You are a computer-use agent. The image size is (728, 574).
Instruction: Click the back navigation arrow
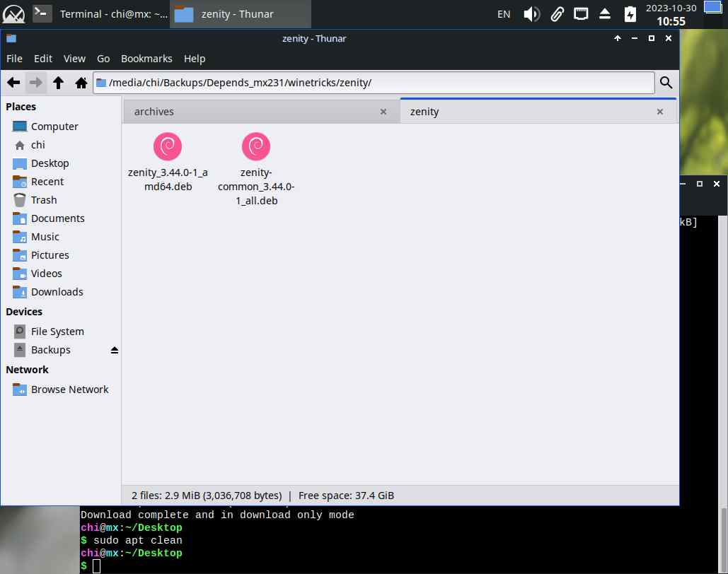point(13,83)
